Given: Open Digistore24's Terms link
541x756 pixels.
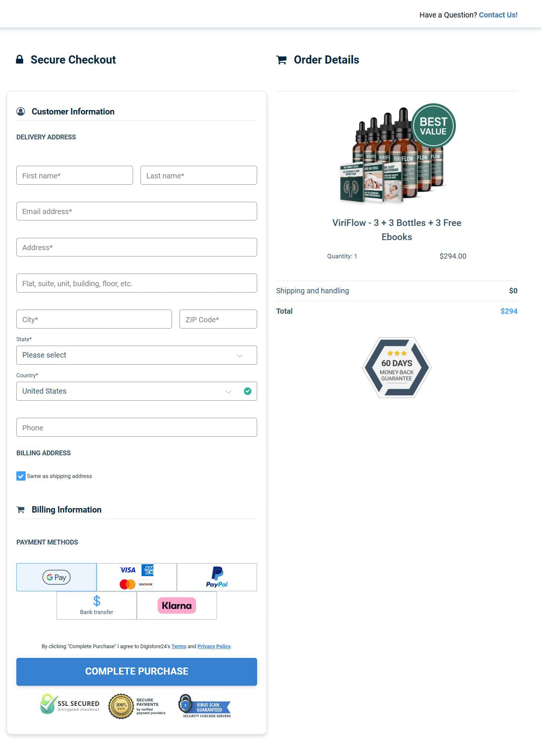Looking at the screenshot, I should [179, 646].
